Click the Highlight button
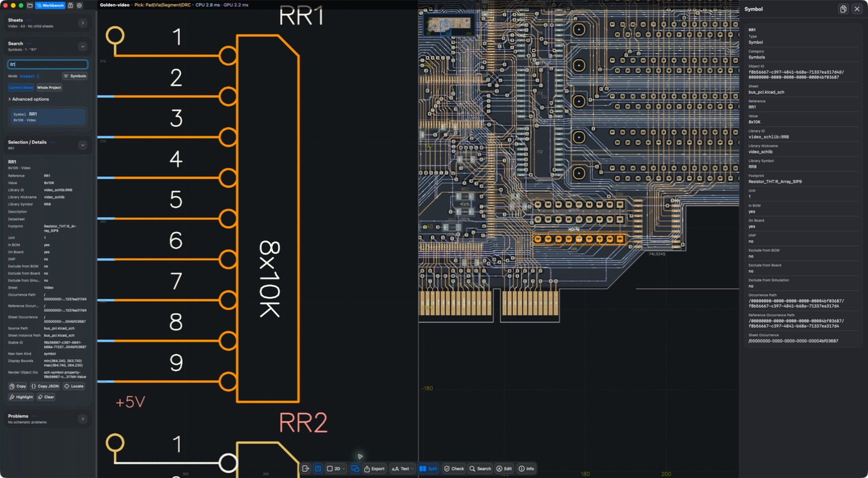This screenshot has width=868, height=478. click(21, 396)
